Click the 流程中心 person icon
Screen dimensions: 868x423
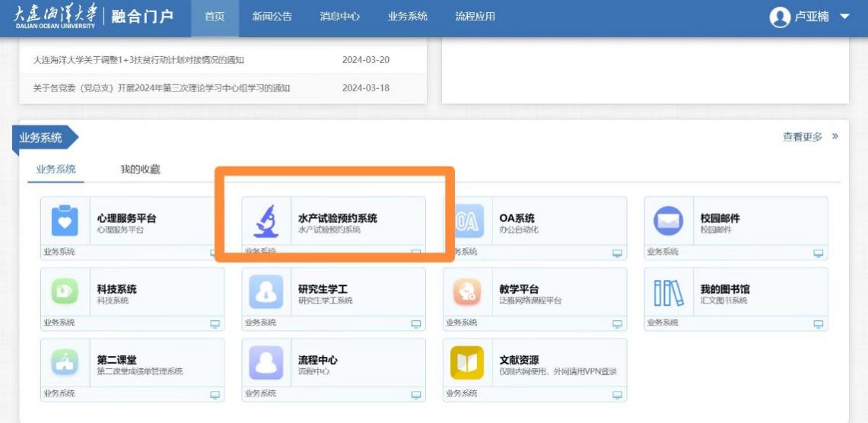[x=265, y=363]
